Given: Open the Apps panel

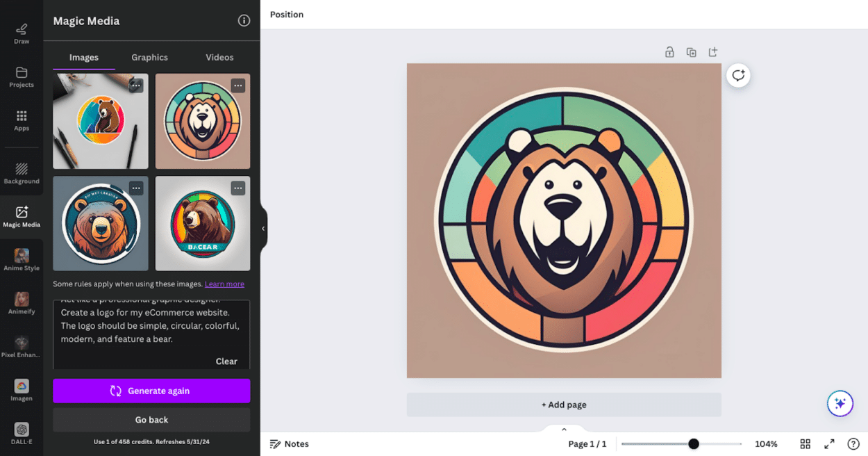Looking at the screenshot, I should [x=21, y=118].
